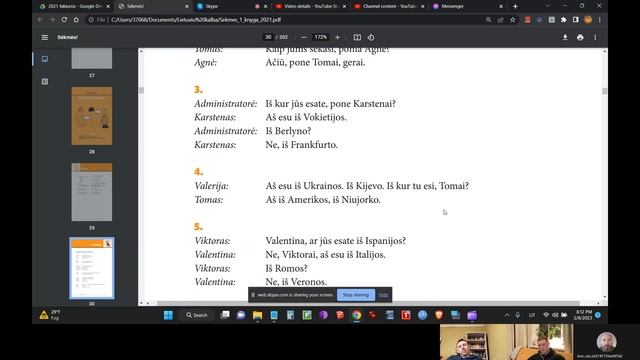Select page 30 thumbnail
Image resolution: width=640 pixels, height=360 pixels.
(92, 268)
